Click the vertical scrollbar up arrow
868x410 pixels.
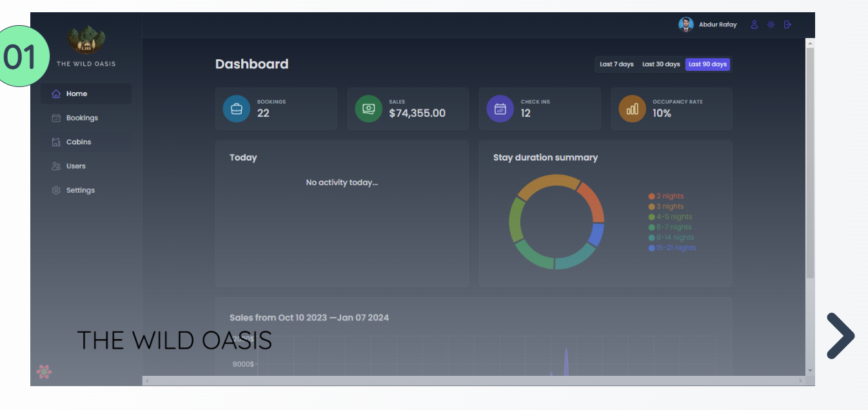pos(811,43)
